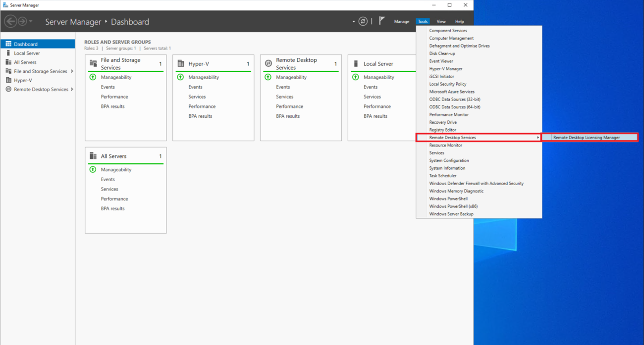
Task: Select Component Services from Tools menu
Action: 479,31
